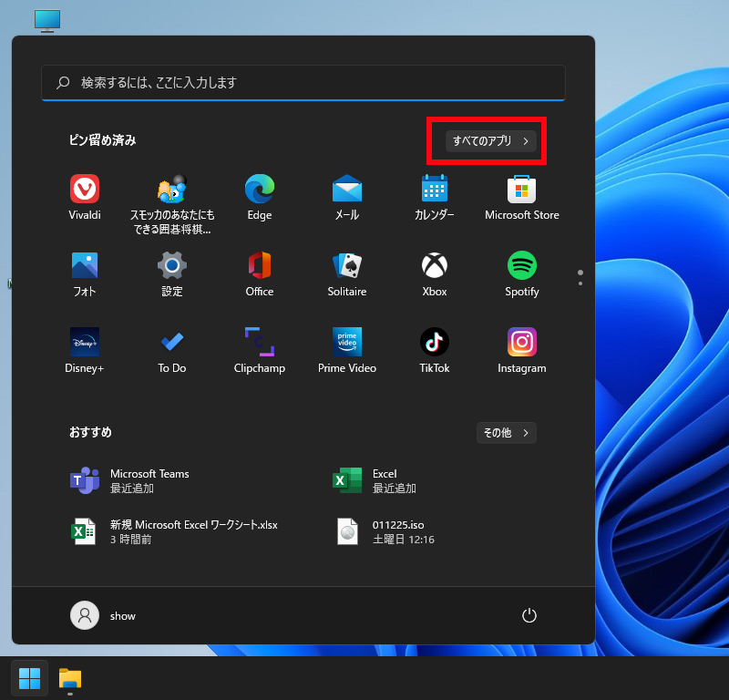
Task: Click the search box 検索するには
Action: pyautogui.click(x=303, y=83)
